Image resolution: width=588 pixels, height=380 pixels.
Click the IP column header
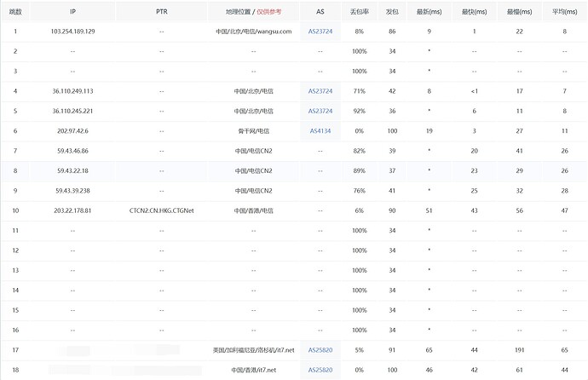[x=72, y=12]
